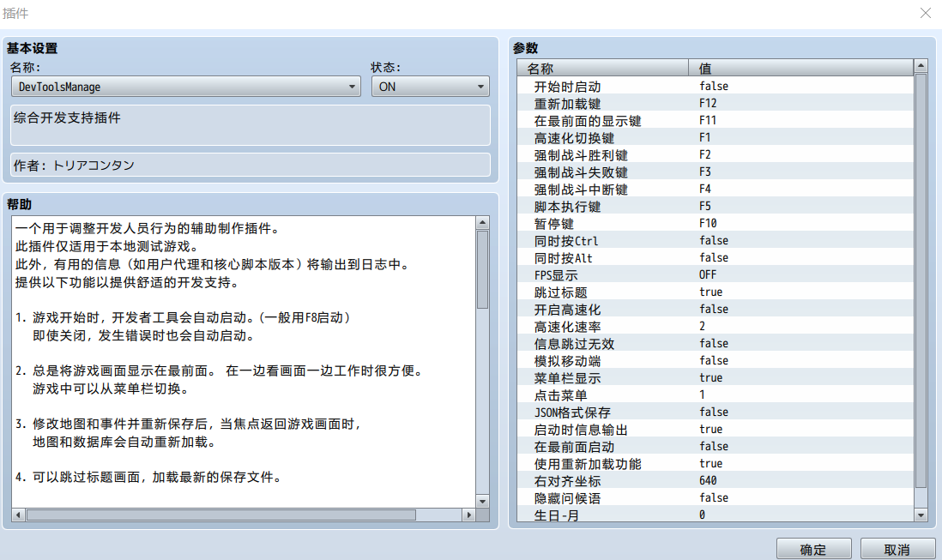Screen dimensions: 942x560
Task: Click parameter list scroll down arrow
Action: 921,515
